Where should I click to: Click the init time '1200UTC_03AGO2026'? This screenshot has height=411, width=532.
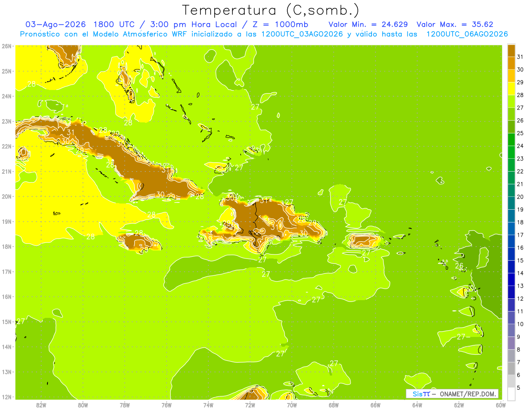point(302,34)
